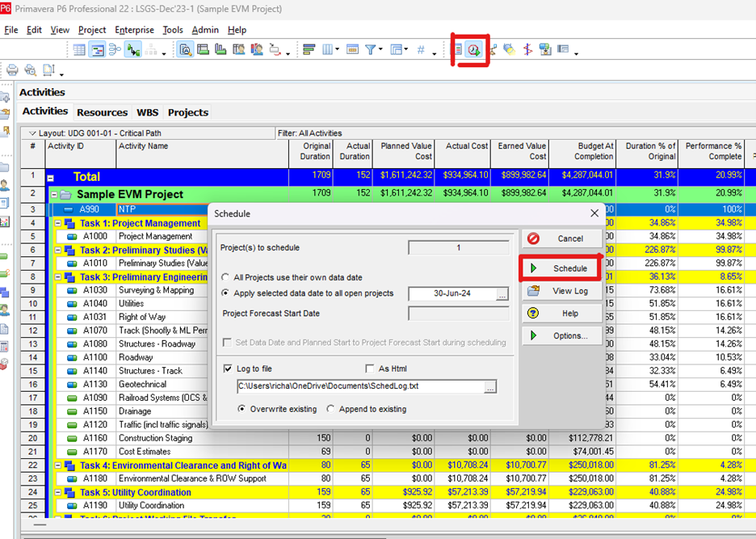Collapse Task 4 Environmental Clearance grouping

pos(58,465)
